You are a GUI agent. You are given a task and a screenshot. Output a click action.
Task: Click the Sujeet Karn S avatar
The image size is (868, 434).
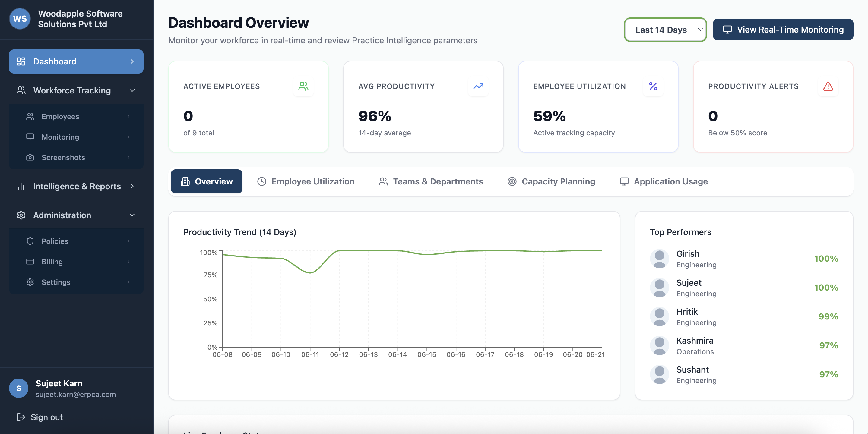click(18, 388)
